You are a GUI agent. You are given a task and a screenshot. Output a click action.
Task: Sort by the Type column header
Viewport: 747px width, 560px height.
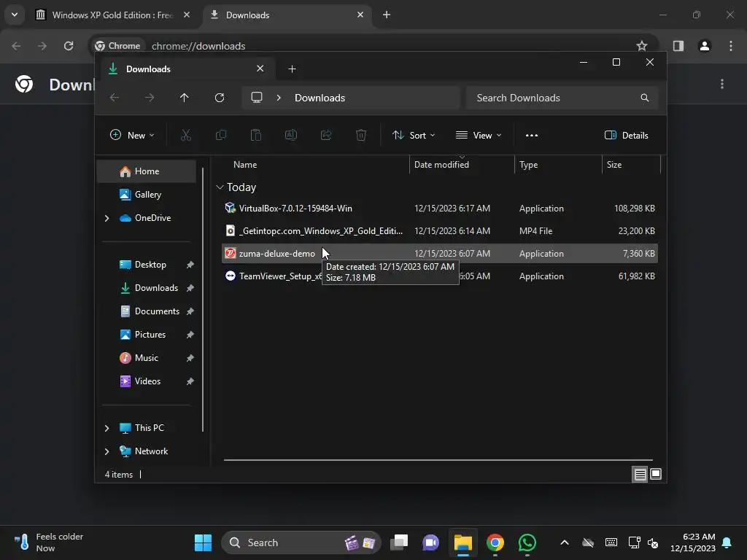click(558, 165)
